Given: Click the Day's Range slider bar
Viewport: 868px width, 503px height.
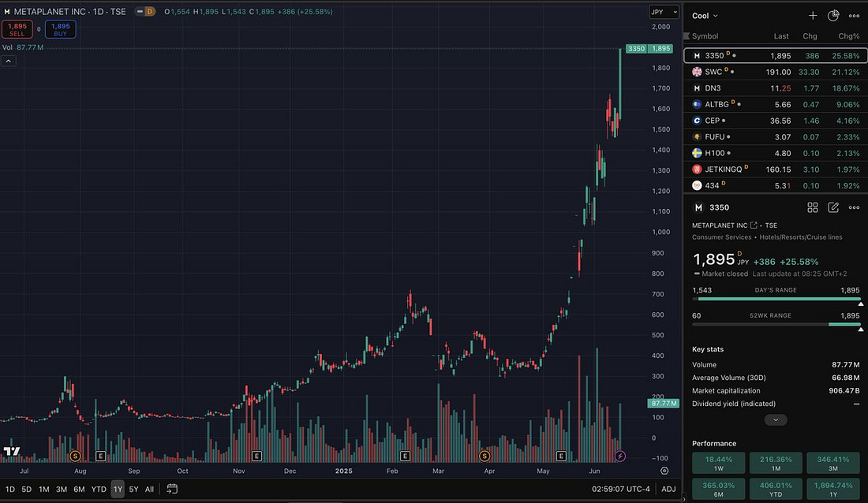Looking at the screenshot, I should click(x=776, y=300).
